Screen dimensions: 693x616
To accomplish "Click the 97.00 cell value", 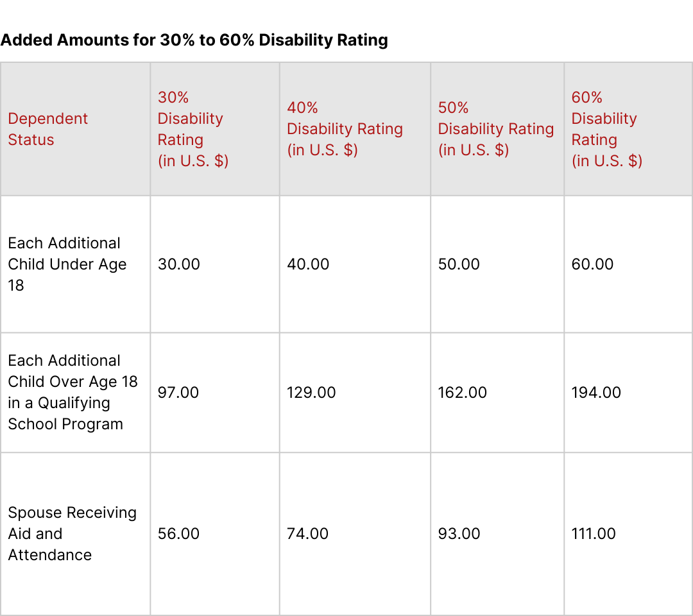I will point(178,393).
